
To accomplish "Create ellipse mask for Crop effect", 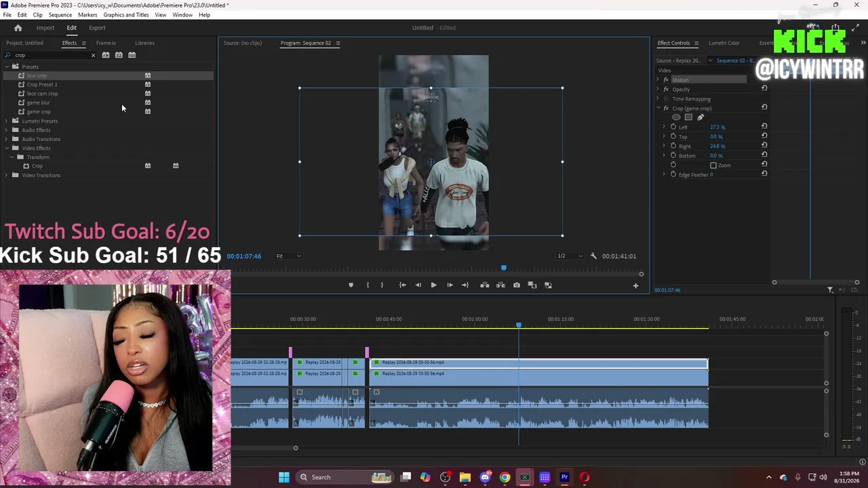I will (x=676, y=117).
